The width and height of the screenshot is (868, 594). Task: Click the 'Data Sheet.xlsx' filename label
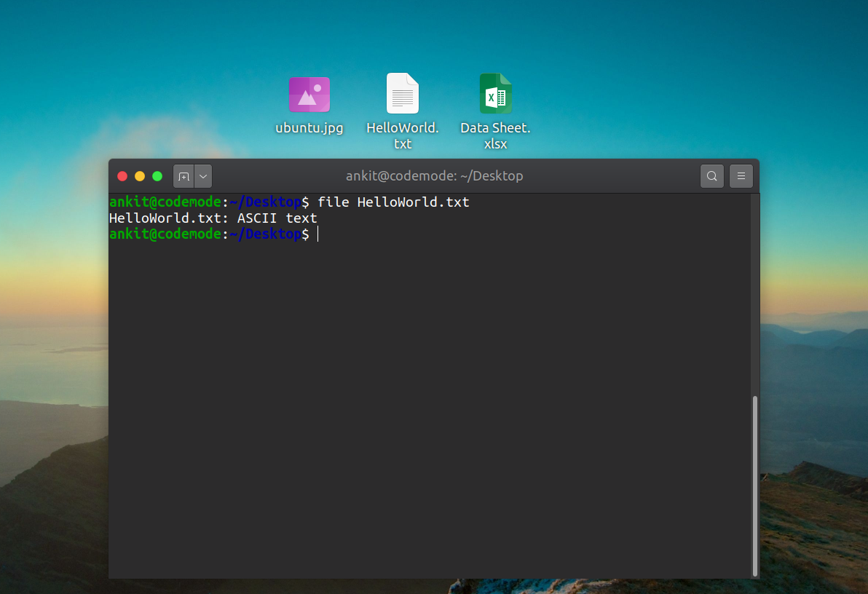[495, 135]
